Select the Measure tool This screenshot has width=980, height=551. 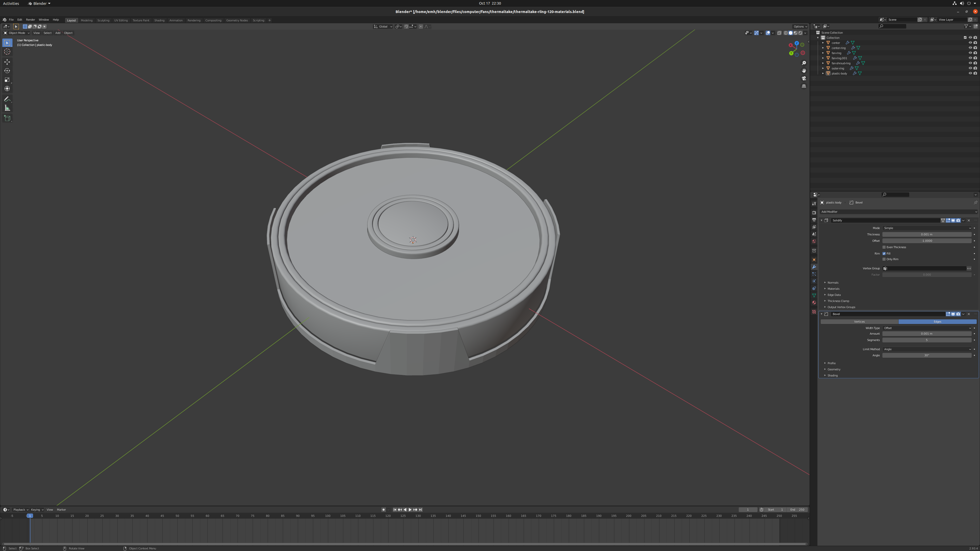pyautogui.click(x=7, y=108)
